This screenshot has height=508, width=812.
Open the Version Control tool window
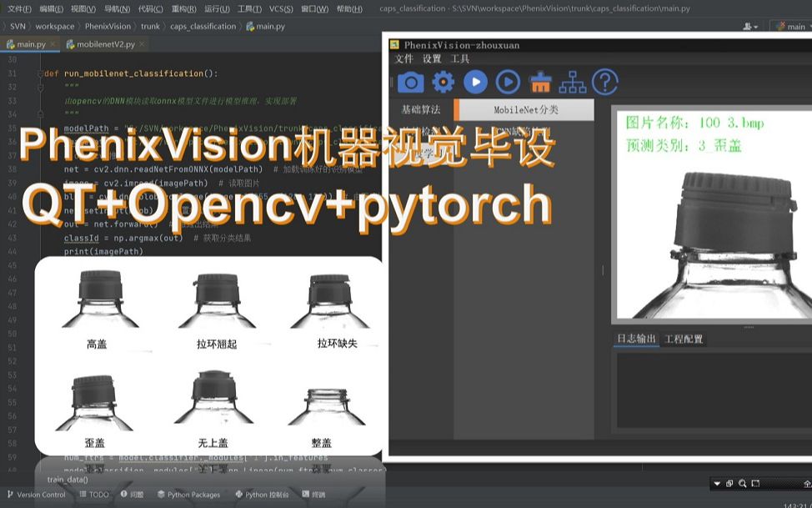(x=36, y=495)
